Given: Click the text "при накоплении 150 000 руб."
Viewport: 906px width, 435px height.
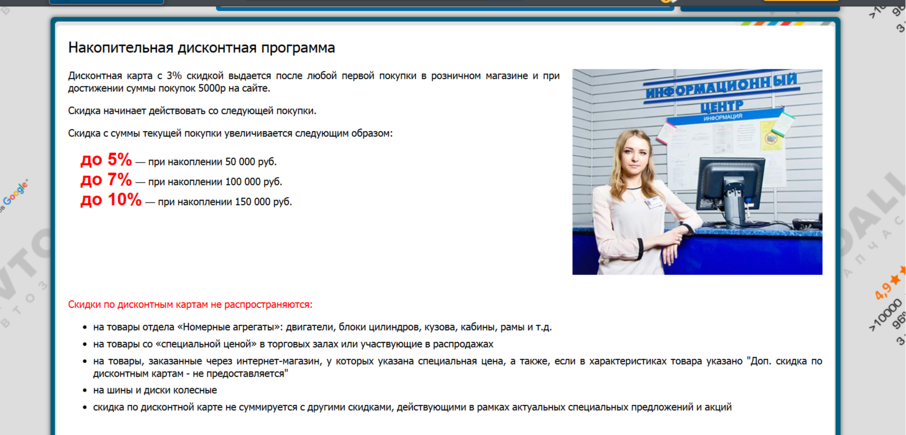Looking at the screenshot, I should click(x=225, y=202).
